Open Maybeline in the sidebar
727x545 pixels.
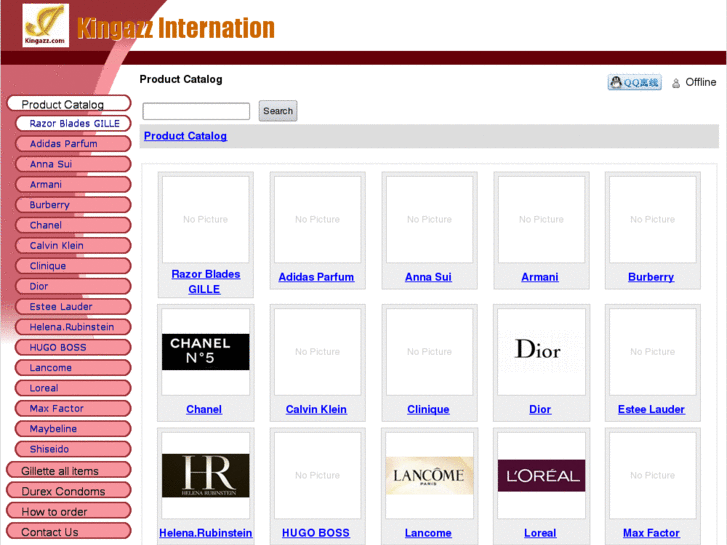[x=73, y=429]
